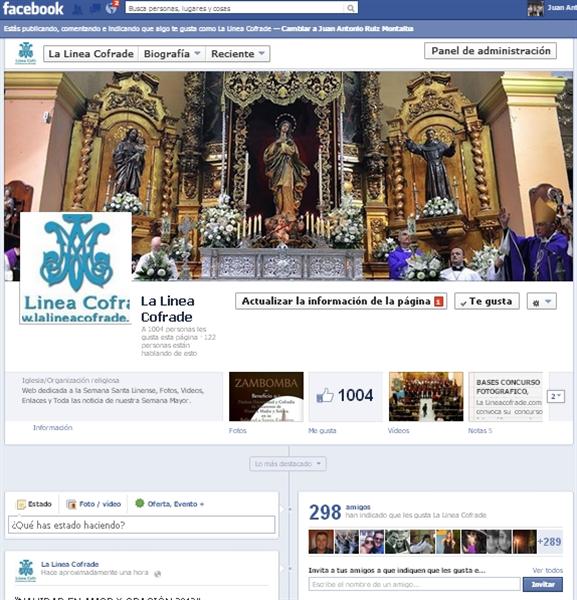577x600 pixels.
Task: Select the Estado tab
Action: point(34,504)
